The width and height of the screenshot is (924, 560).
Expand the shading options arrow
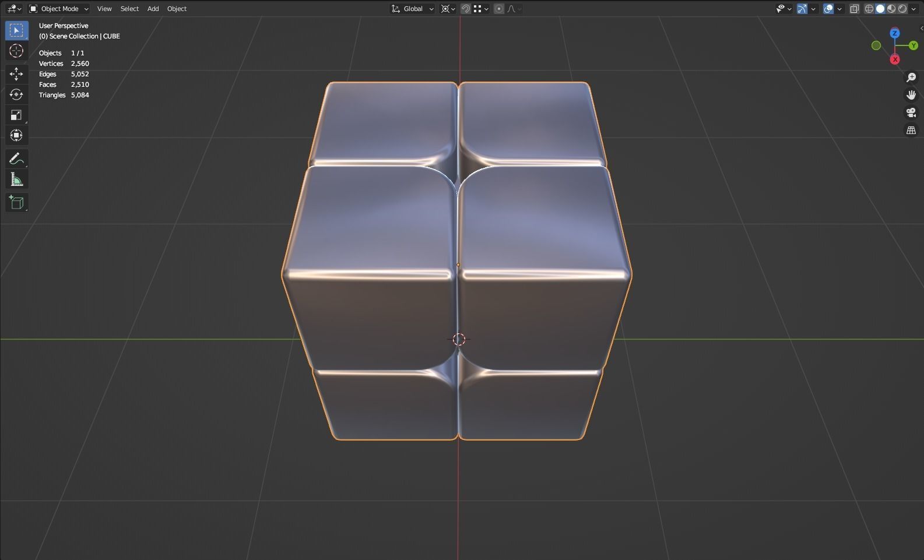(914, 9)
